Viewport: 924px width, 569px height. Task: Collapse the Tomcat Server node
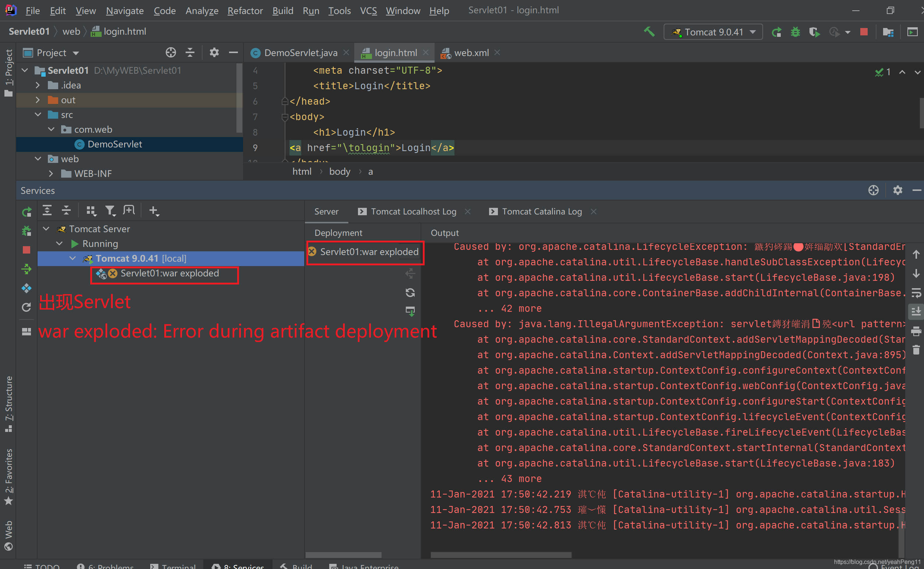46,229
